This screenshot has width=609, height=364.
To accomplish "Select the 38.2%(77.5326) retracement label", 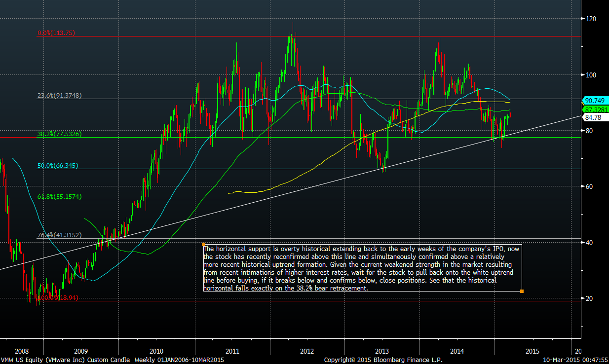I will 59,134.
